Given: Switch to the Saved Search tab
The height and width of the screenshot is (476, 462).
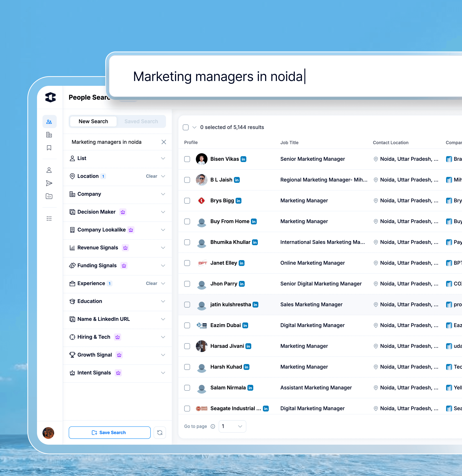Looking at the screenshot, I should click(x=141, y=121).
